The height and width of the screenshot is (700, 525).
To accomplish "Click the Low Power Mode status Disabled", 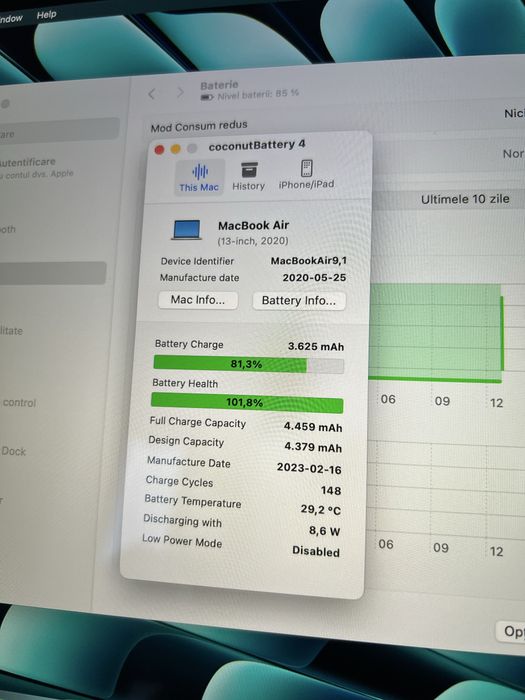I will 316,551.
